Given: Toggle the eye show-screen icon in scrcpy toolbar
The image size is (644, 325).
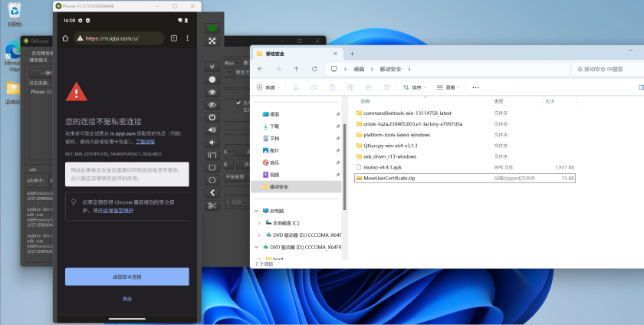Looking at the screenshot, I should [x=212, y=92].
